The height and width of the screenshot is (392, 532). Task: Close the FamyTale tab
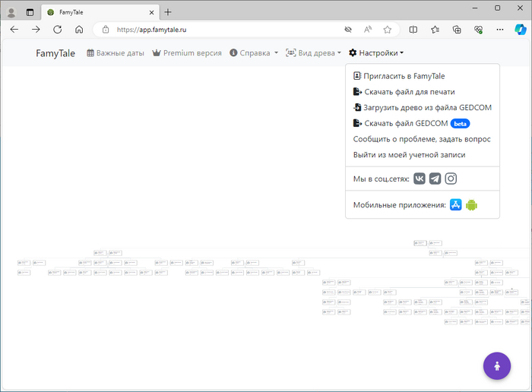click(x=151, y=13)
